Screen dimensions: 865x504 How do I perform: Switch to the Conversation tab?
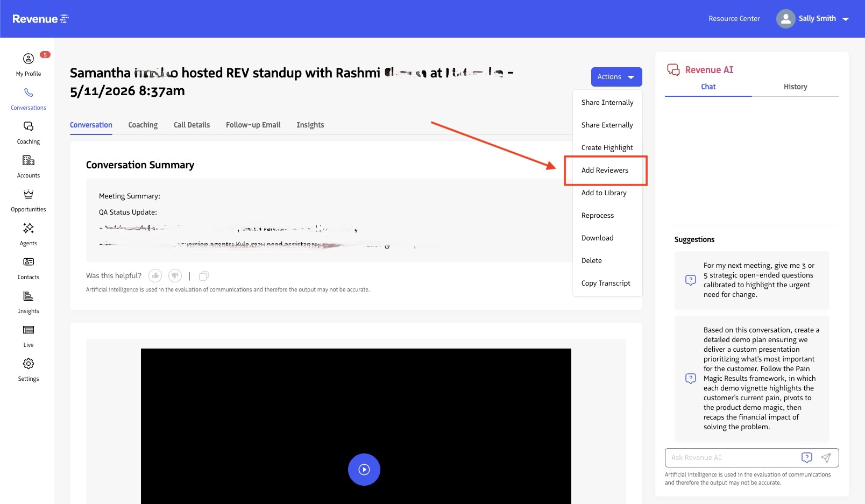(91, 125)
